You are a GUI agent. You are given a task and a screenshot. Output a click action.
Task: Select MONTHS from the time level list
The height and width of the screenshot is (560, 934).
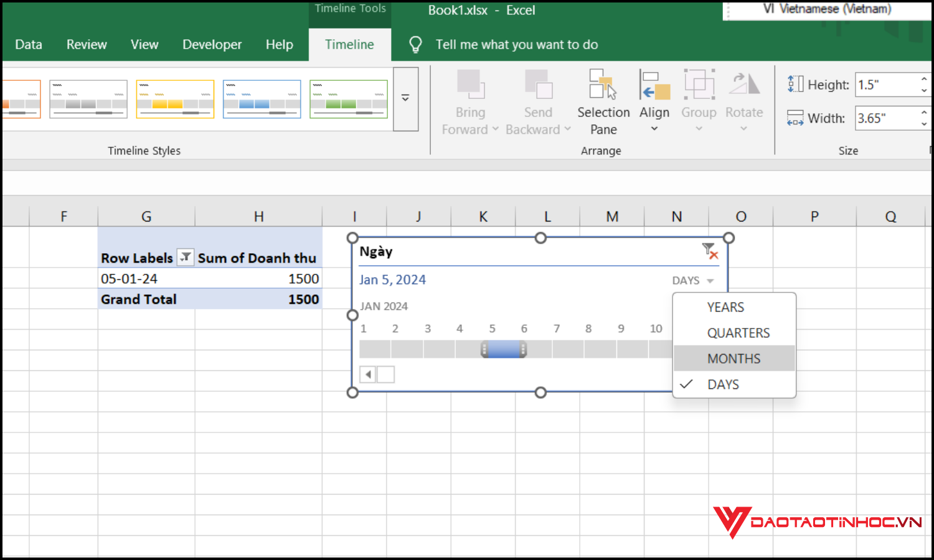[x=734, y=358]
